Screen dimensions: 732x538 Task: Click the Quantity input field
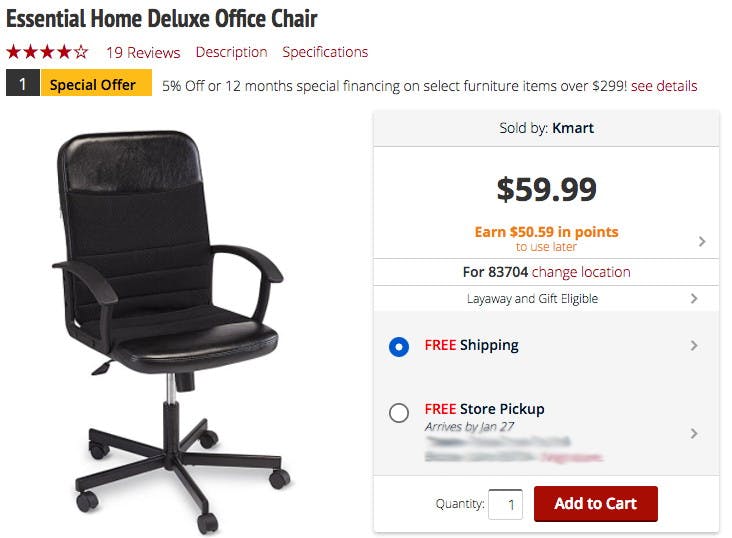[x=505, y=504]
